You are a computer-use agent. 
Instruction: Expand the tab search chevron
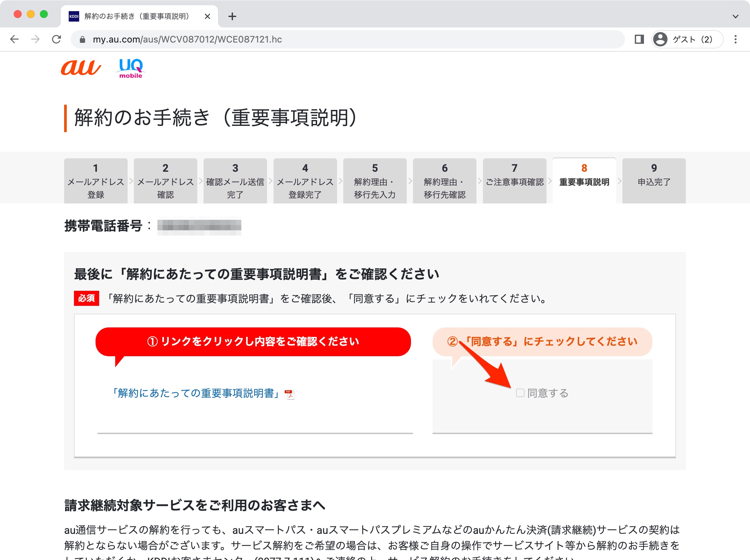click(x=735, y=16)
